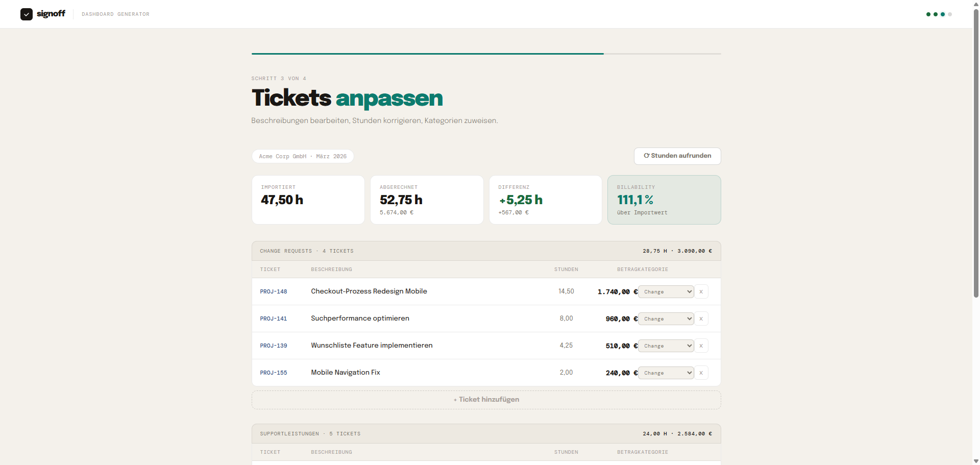Click DASHBOARD GENERATOR in the top bar
Image resolution: width=980 pixels, height=465 pixels.
pos(115,14)
